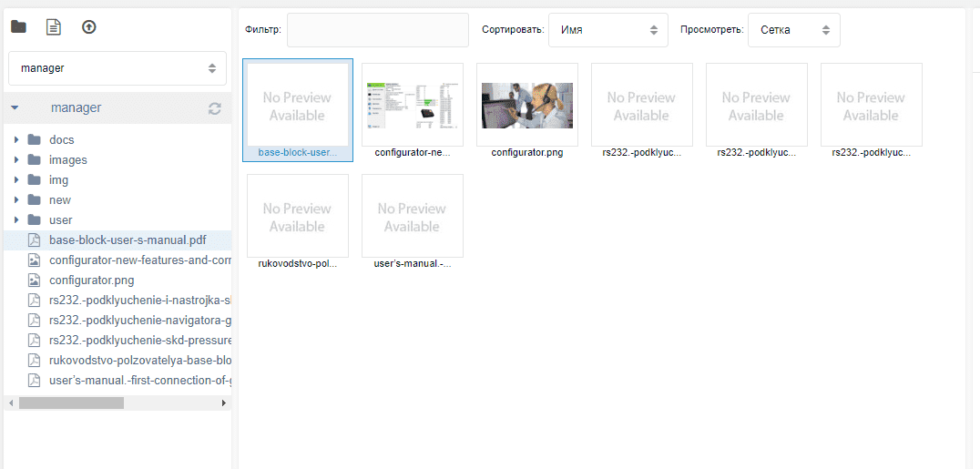Click image icon beside configurator-new-features file
The image size is (980, 469).
[35, 260]
